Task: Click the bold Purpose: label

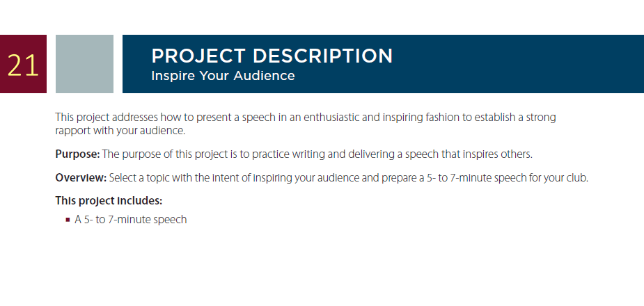Action: (77, 154)
